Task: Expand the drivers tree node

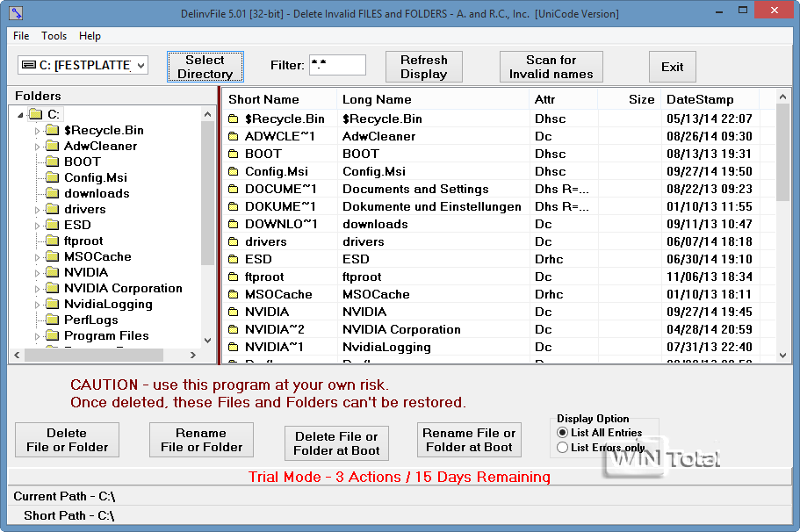Action: 37,210
